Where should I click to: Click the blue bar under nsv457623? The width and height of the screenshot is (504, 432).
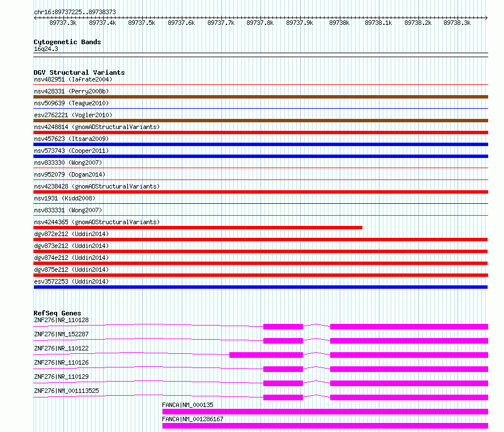point(260,144)
